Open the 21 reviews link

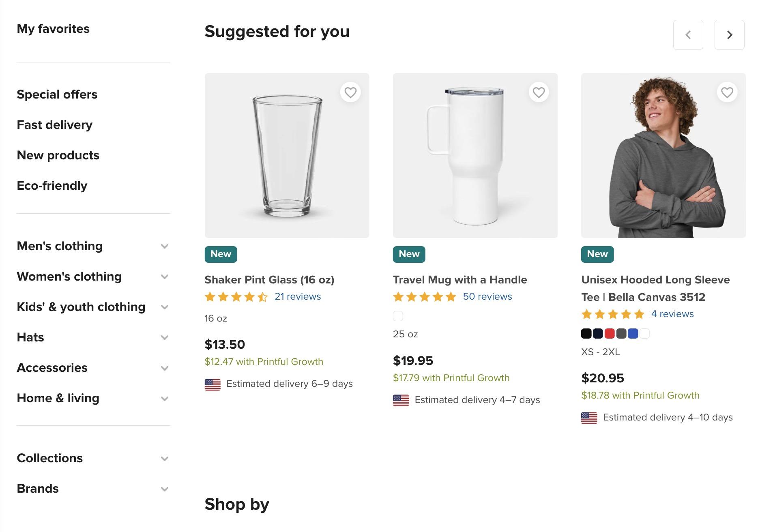click(297, 296)
